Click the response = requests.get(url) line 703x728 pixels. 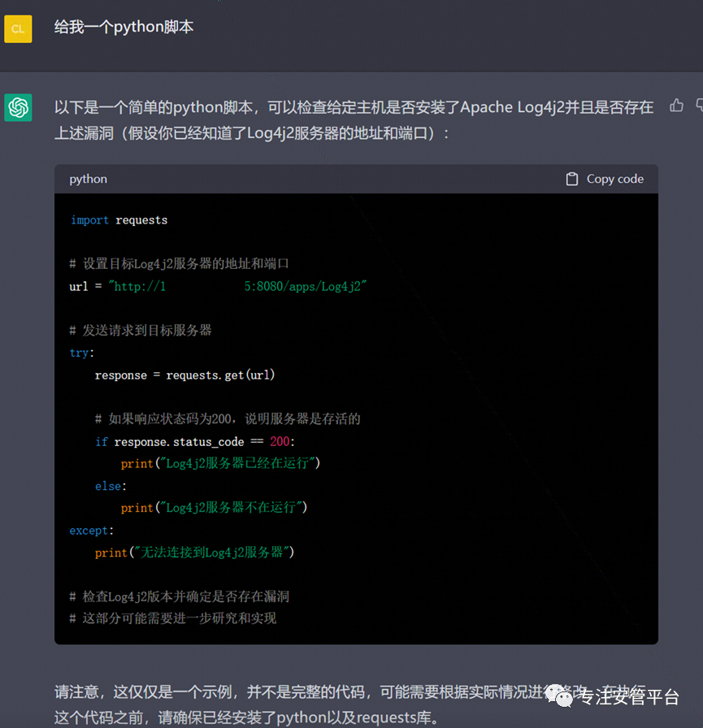click(184, 375)
